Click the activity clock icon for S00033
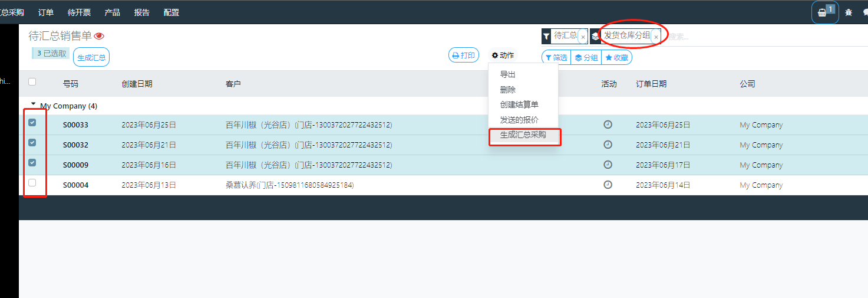Viewport: 868px width, 298px height. pos(608,125)
